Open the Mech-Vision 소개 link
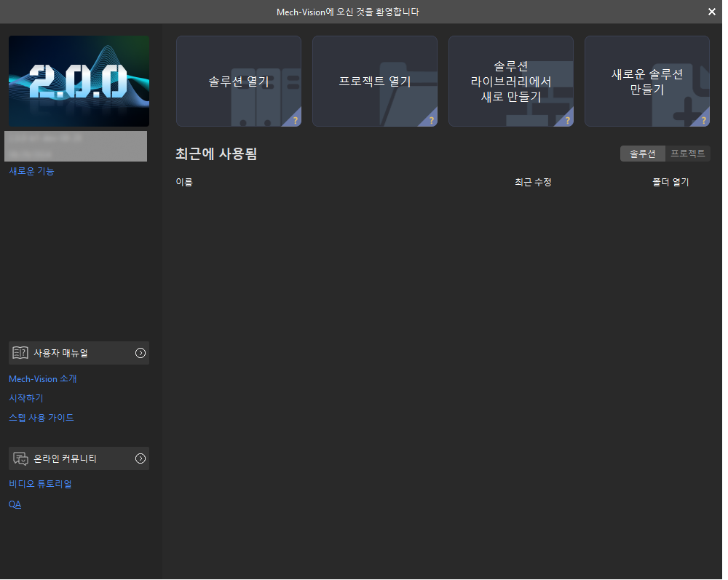 click(43, 379)
